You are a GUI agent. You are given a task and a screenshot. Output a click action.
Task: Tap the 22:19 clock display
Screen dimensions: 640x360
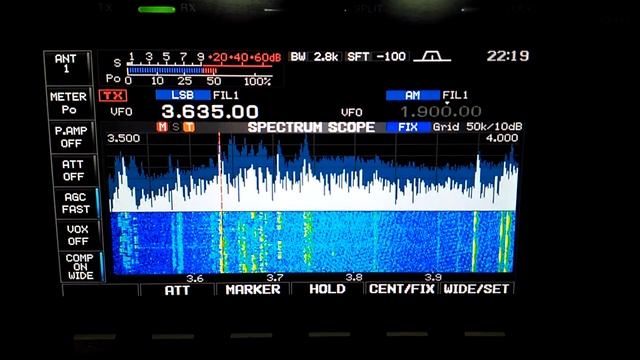click(x=508, y=56)
